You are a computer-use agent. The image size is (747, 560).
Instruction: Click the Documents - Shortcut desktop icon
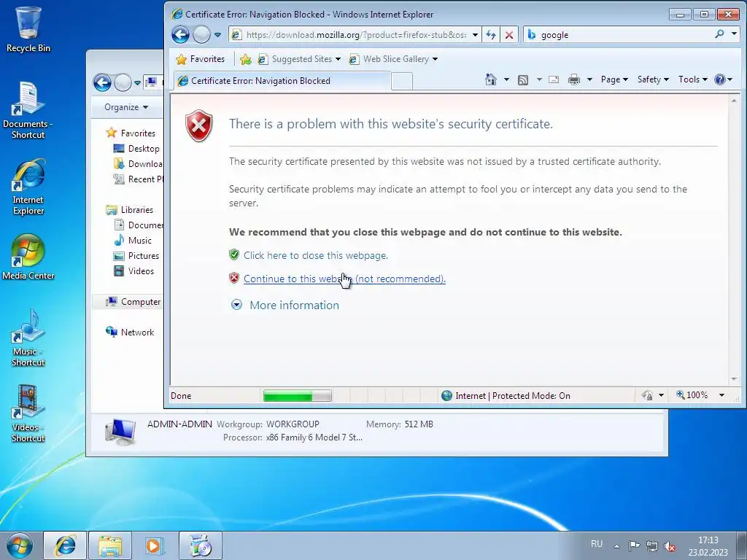(28, 111)
